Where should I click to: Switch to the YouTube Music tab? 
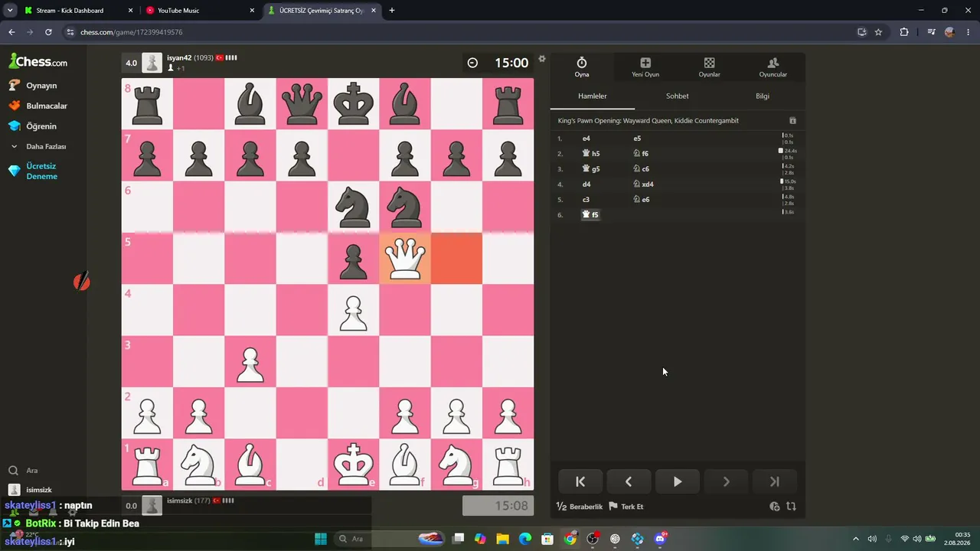click(x=201, y=11)
